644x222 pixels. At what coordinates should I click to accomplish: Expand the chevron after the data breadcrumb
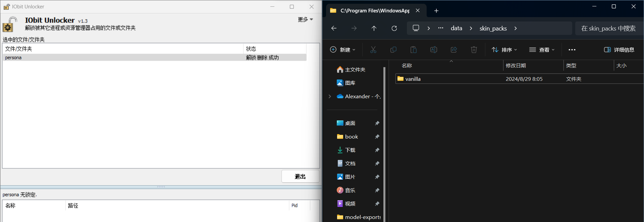[x=471, y=28]
